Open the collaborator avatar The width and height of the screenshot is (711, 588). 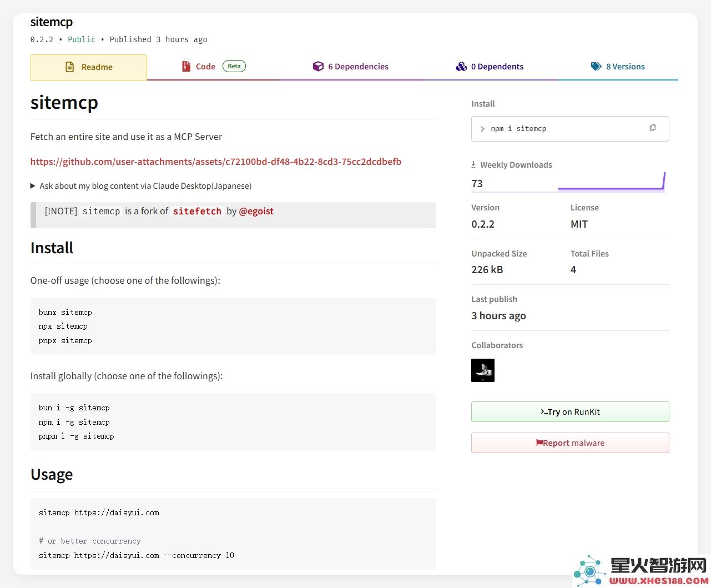(483, 370)
